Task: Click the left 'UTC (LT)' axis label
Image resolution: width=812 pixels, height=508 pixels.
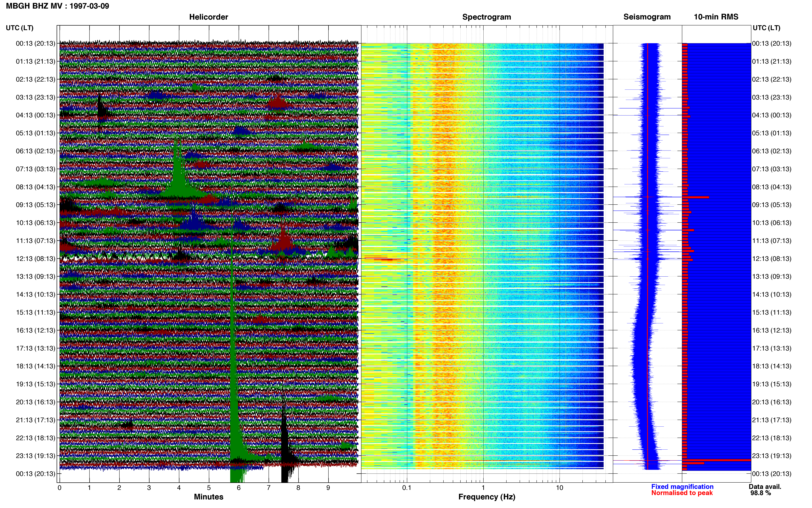Action: [x=19, y=28]
